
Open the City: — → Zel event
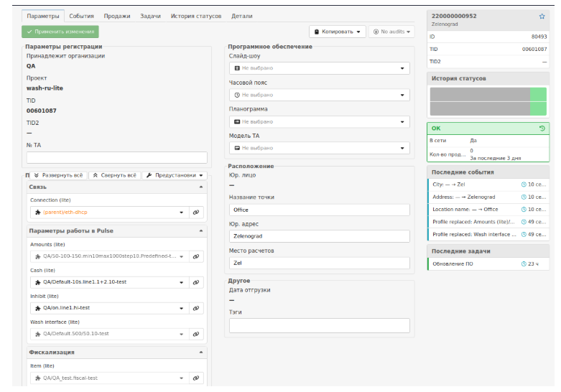pyautogui.click(x=488, y=185)
